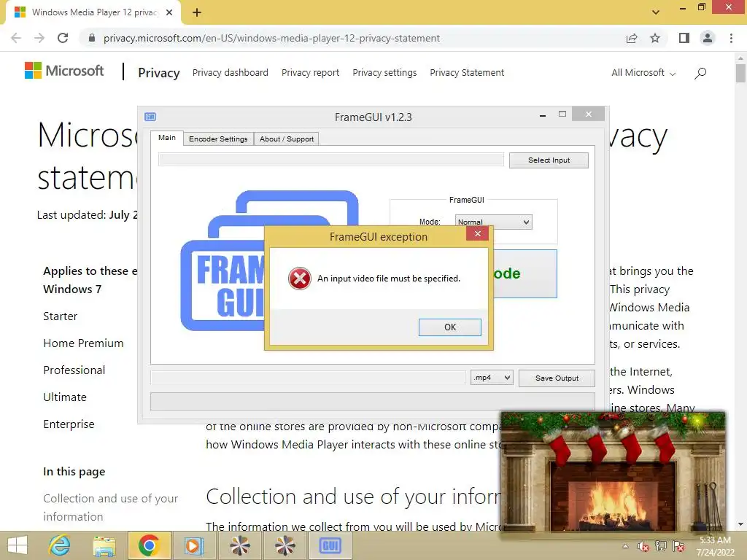Open Privacy settings link
Screen dimensions: 747x560
tap(384, 72)
